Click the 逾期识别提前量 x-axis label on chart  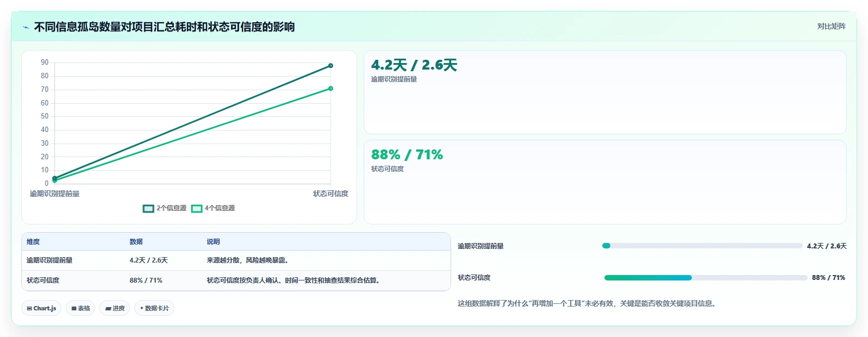[54, 194]
